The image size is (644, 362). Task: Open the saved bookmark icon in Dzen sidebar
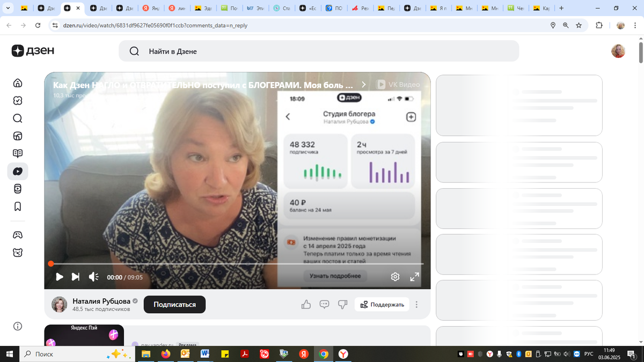(18, 206)
